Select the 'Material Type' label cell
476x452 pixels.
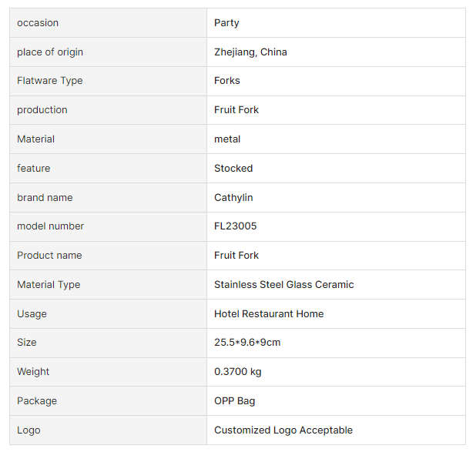(x=49, y=285)
